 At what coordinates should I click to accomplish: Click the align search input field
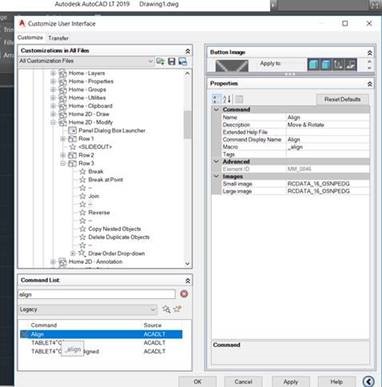tap(96, 294)
